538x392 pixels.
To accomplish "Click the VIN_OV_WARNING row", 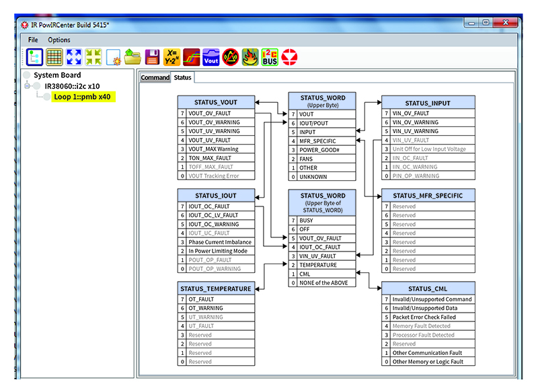I will [428, 122].
